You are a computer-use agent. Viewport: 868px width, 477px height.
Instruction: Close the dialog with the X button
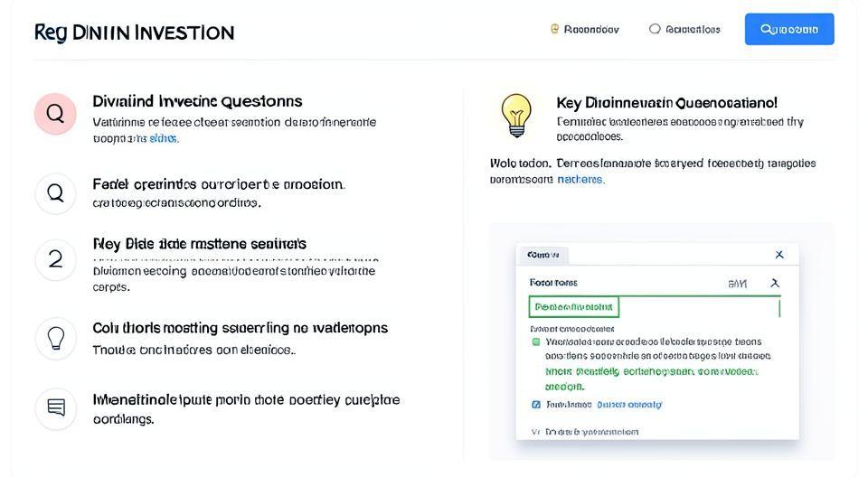(x=779, y=255)
